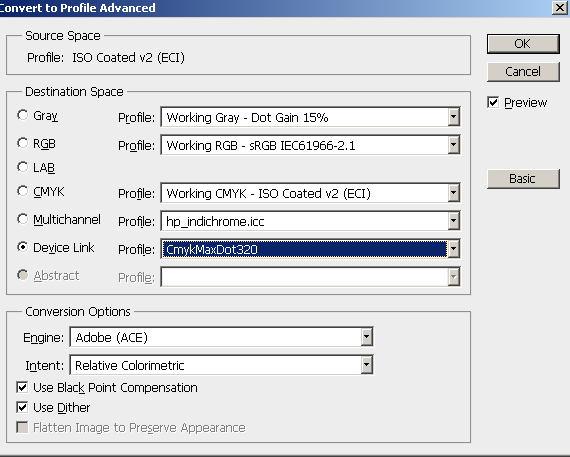The width and height of the screenshot is (570, 457).
Task: Switch to Basic mode
Action: [x=523, y=179]
